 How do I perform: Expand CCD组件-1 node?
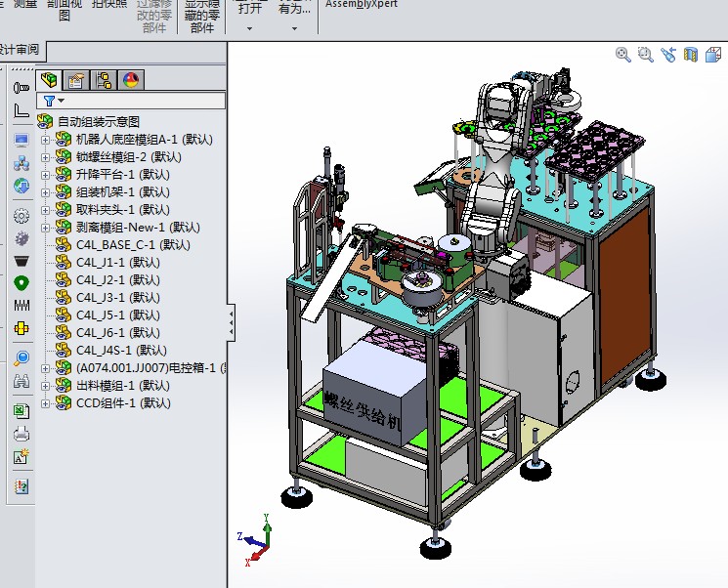[46, 403]
